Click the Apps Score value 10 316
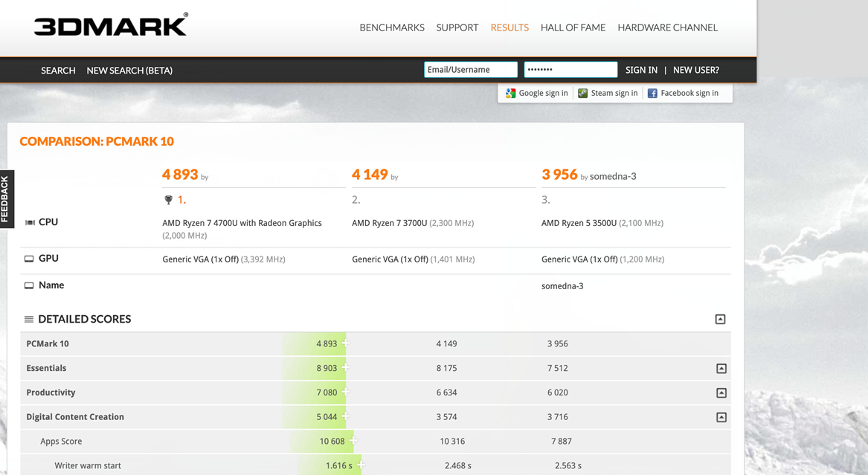This screenshot has height=475, width=868. point(452,442)
